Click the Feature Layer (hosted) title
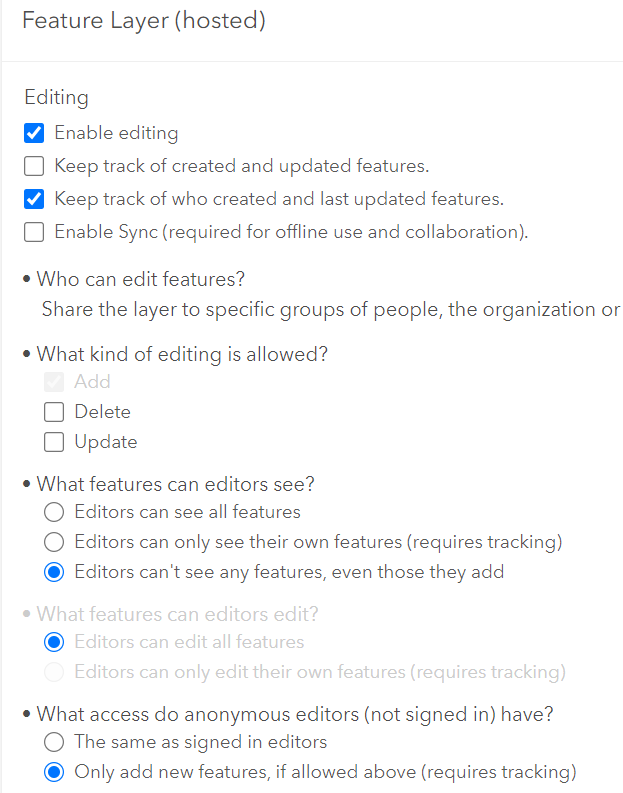 click(x=144, y=21)
